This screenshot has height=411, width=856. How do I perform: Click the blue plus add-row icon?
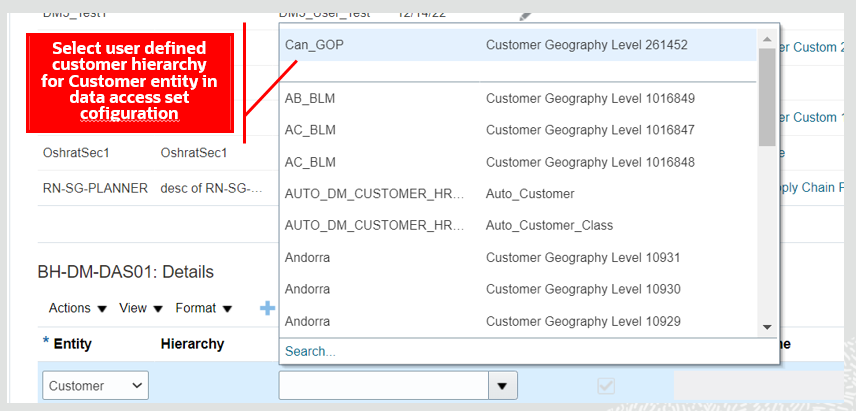point(267,308)
